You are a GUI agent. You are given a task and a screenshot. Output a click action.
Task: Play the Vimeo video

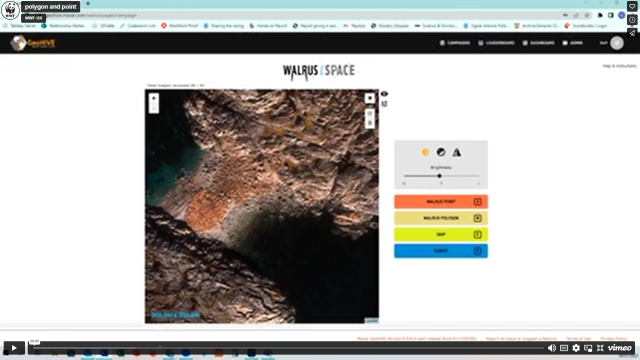[x=13, y=348]
